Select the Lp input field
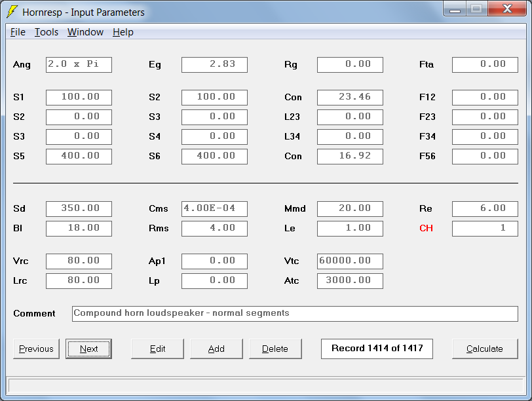 tap(214, 281)
